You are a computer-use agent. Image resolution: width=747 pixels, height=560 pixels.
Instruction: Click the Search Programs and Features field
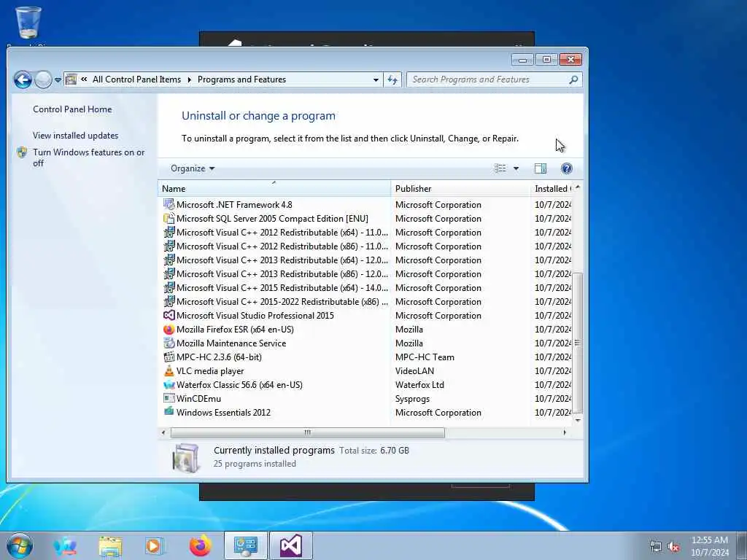click(x=488, y=79)
